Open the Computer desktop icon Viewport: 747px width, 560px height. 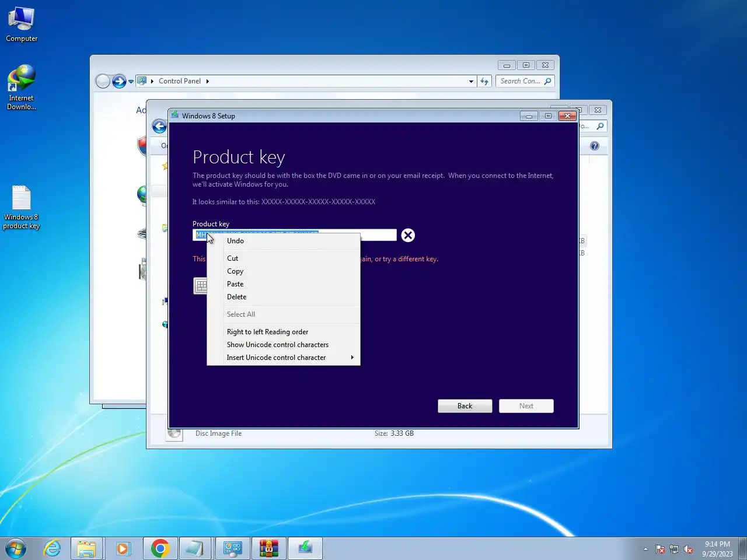(x=22, y=24)
